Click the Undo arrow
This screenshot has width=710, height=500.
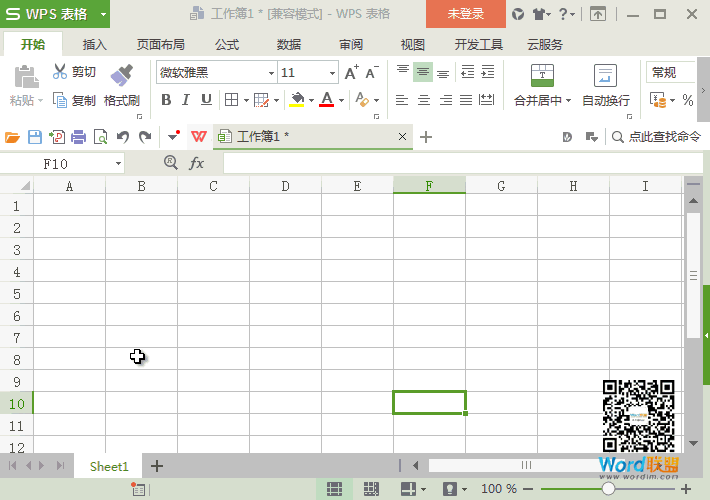(x=123, y=137)
